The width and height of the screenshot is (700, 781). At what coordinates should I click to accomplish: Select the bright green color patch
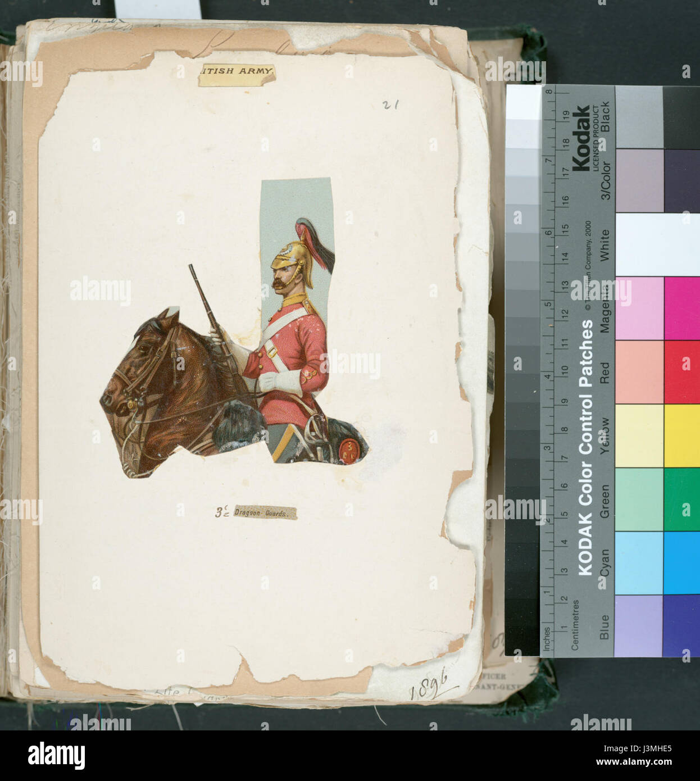(682, 499)
